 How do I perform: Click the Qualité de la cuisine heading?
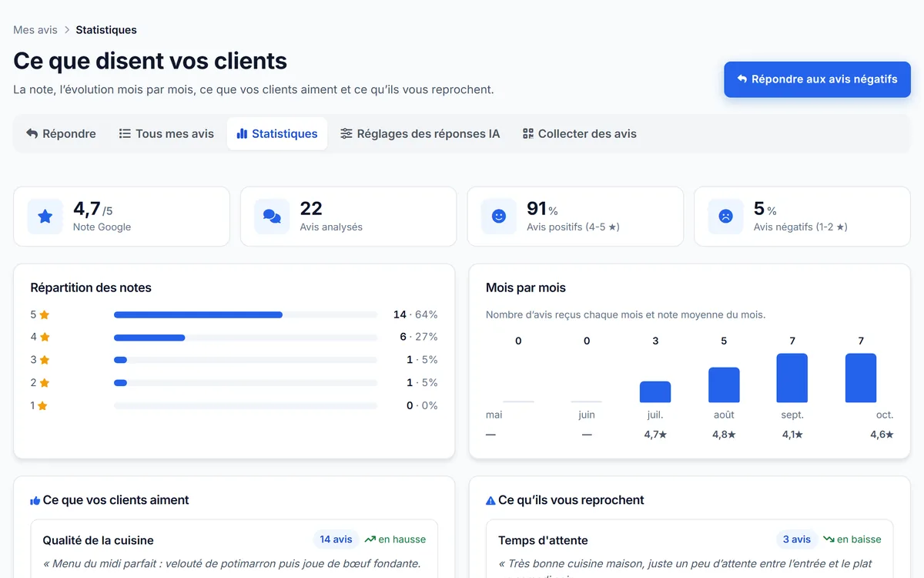click(98, 540)
